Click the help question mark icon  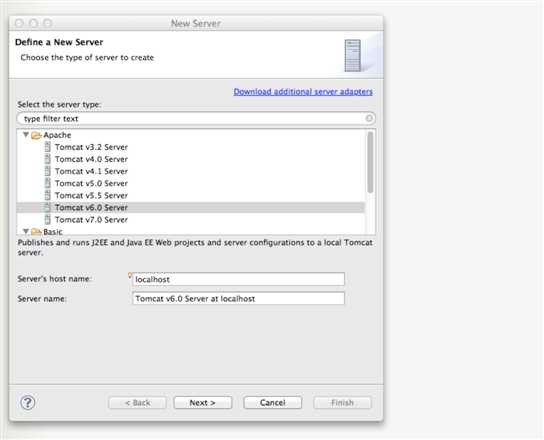[28, 403]
